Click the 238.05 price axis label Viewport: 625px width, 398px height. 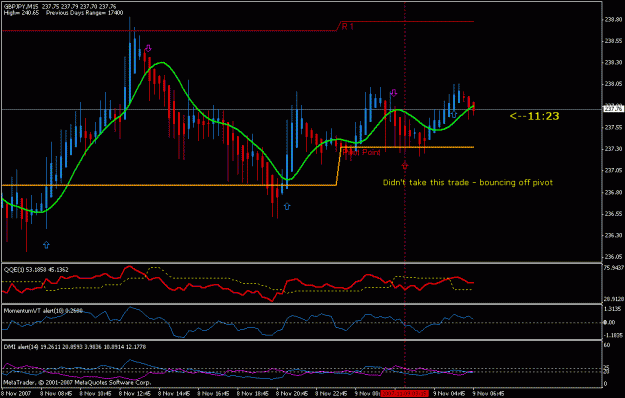pyautogui.click(x=613, y=84)
